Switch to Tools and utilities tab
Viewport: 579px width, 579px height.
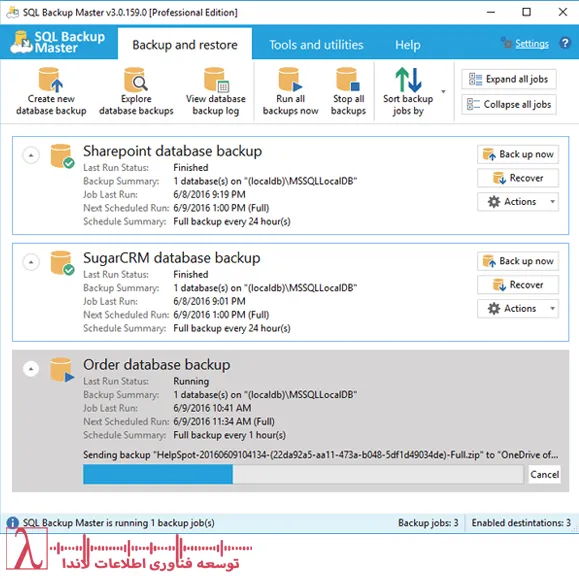pyautogui.click(x=316, y=45)
